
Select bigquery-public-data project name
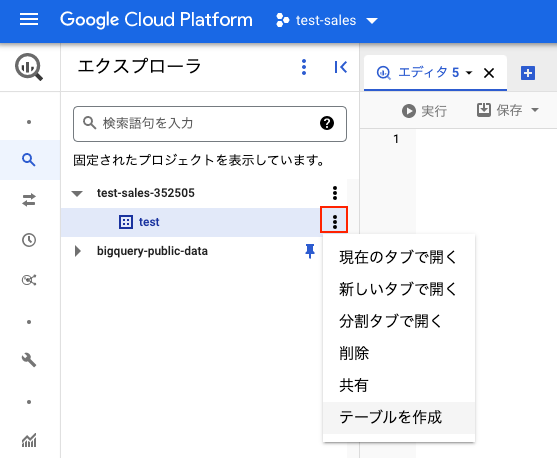pyautogui.click(x=152, y=251)
